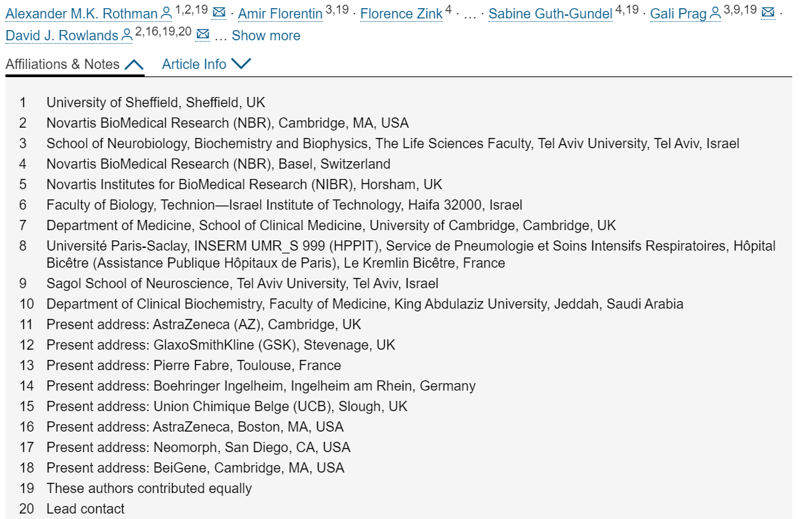Click the person icon beside Gali Prag
This screenshot has width=812, height=519.
(715, 13)
